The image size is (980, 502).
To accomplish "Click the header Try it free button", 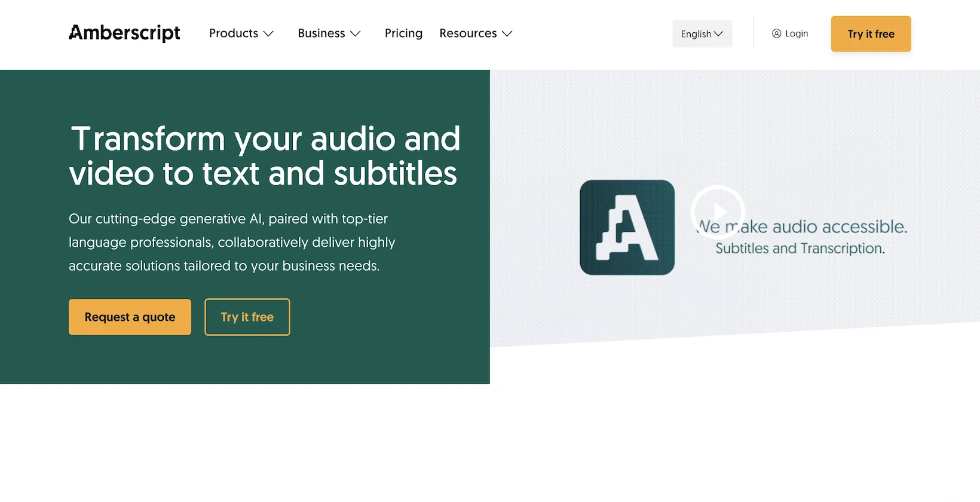I will 871,34.
